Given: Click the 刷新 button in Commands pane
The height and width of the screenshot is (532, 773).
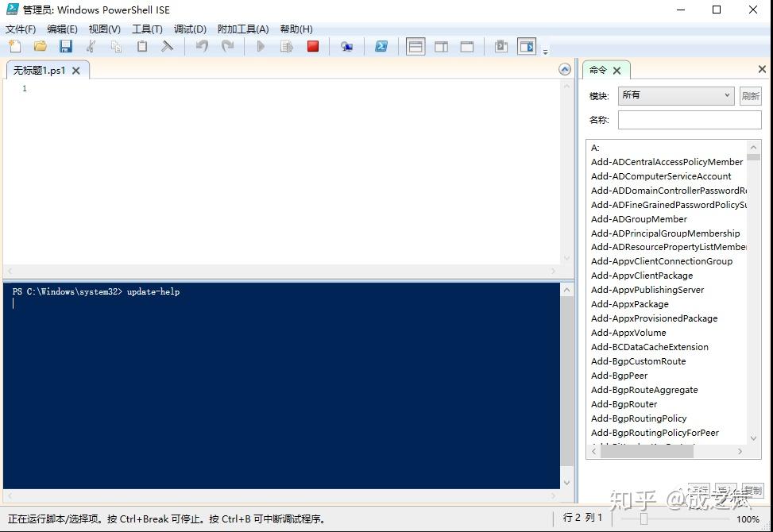Looking at the screenshot, I should point(750,95).
